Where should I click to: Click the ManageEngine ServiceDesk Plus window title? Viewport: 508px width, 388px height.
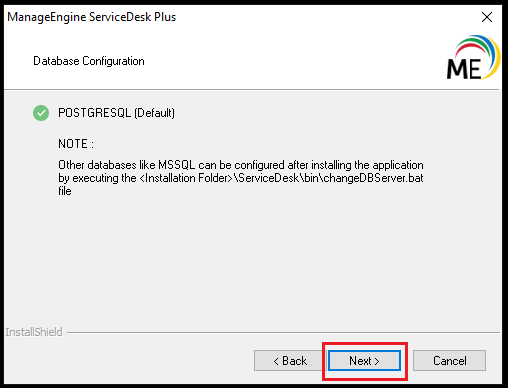pos(92,17)
